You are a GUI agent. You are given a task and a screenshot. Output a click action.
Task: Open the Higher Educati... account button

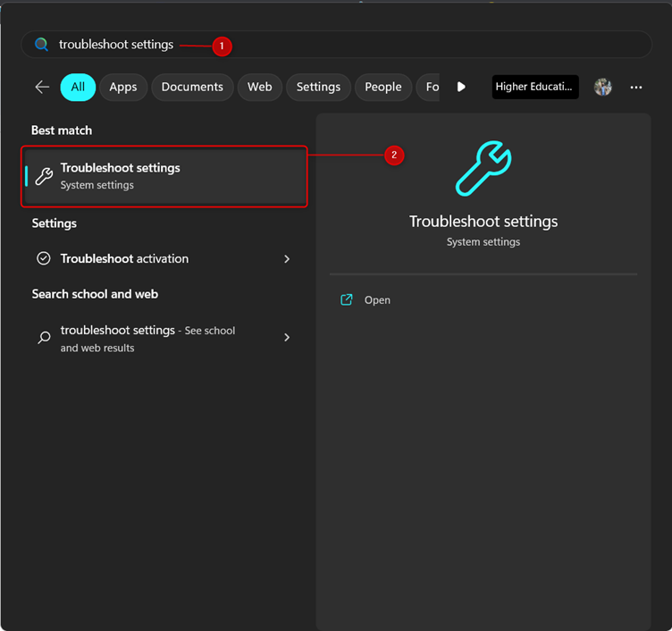tap(535, 87)
